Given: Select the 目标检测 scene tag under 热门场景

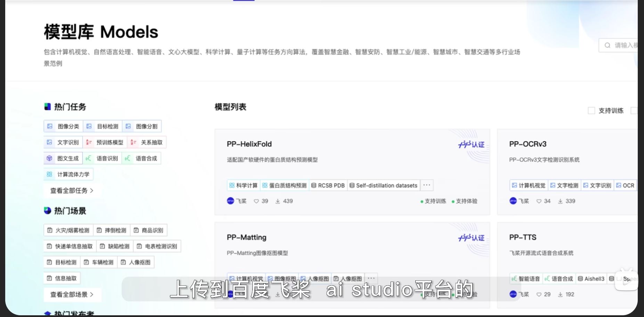Looking at the screenshot, I should pos(62,262).
